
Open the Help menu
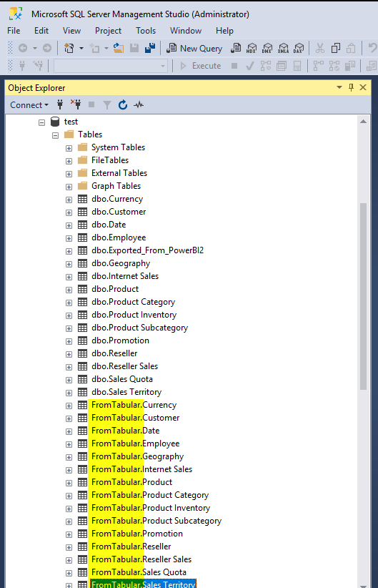(x=225, y=31)
